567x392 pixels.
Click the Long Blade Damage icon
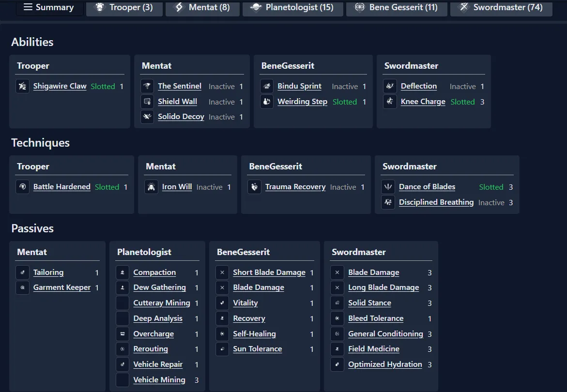(337, 288)
